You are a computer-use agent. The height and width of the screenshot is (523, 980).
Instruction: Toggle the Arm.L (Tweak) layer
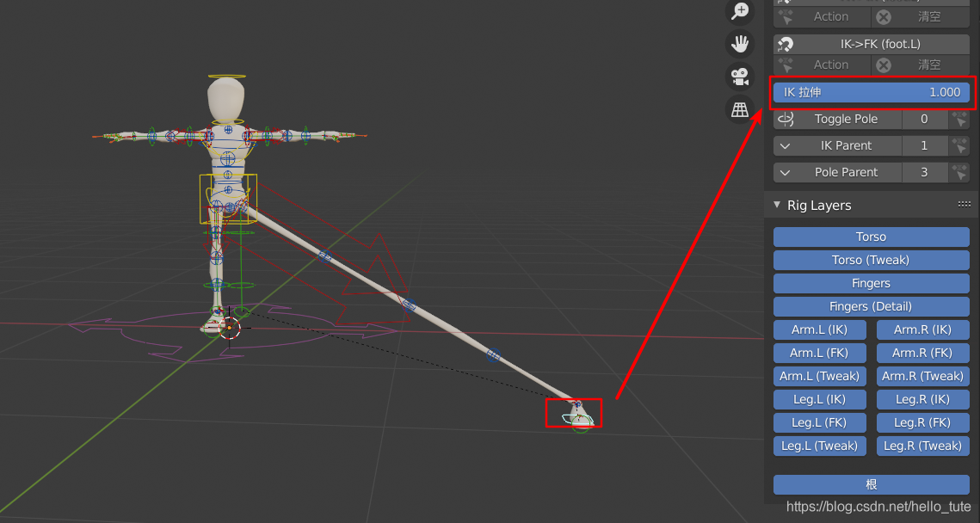point(819,376)
